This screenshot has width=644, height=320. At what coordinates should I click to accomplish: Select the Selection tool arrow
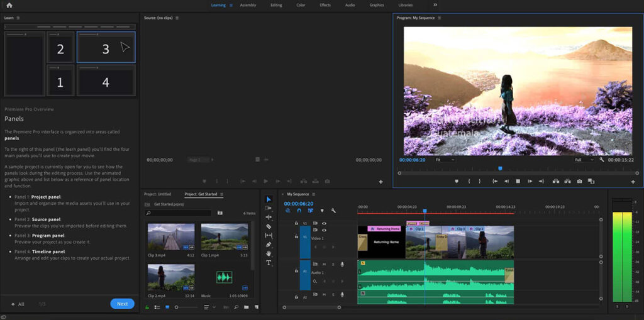pyautogui.click(x=269, y=199)
